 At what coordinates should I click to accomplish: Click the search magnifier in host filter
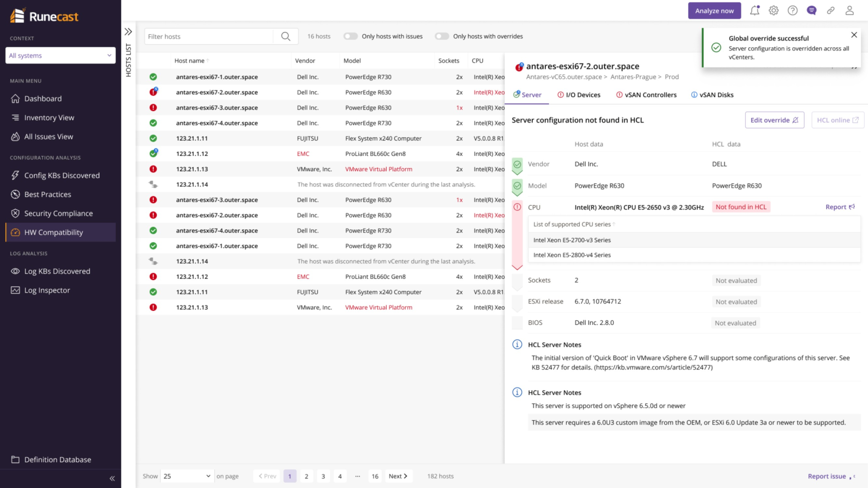[x=286, y=36]
